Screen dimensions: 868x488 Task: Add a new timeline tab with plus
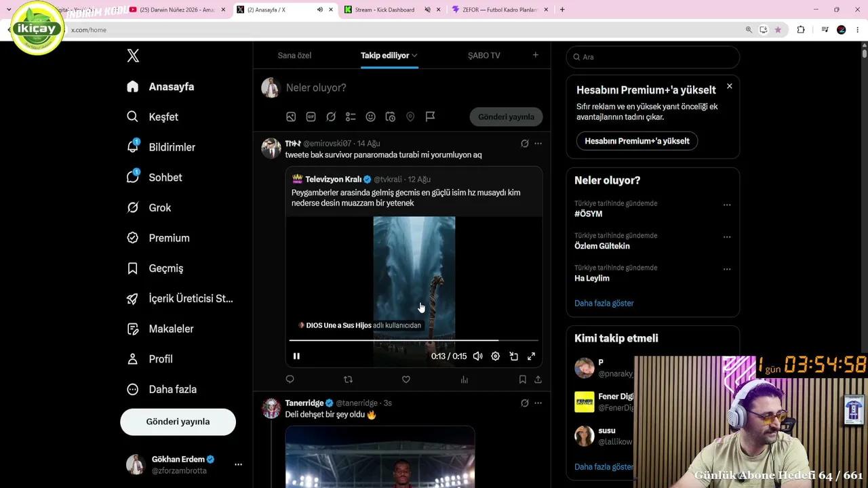[535, 55]
